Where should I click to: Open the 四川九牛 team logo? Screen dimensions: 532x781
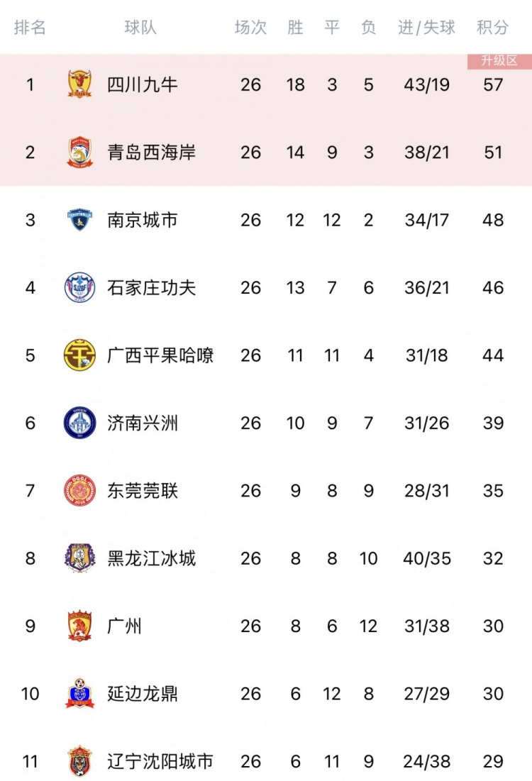click(x=79, y=84)
